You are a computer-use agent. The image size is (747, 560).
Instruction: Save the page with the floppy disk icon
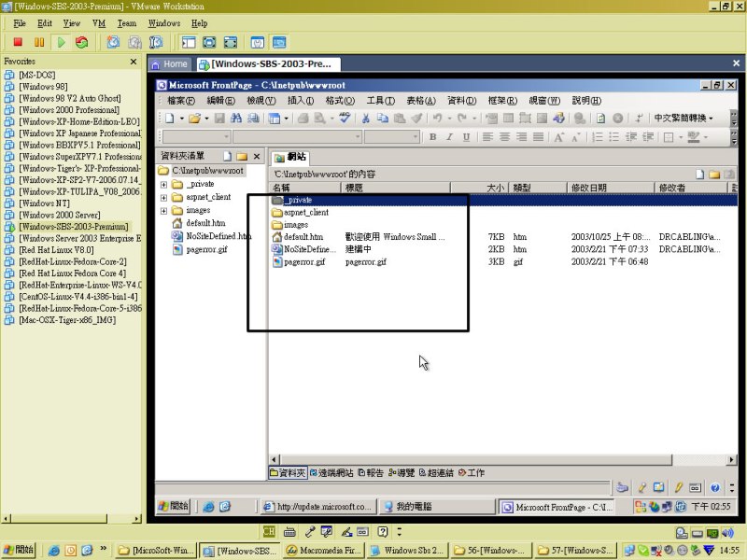(x=219, y=119)
